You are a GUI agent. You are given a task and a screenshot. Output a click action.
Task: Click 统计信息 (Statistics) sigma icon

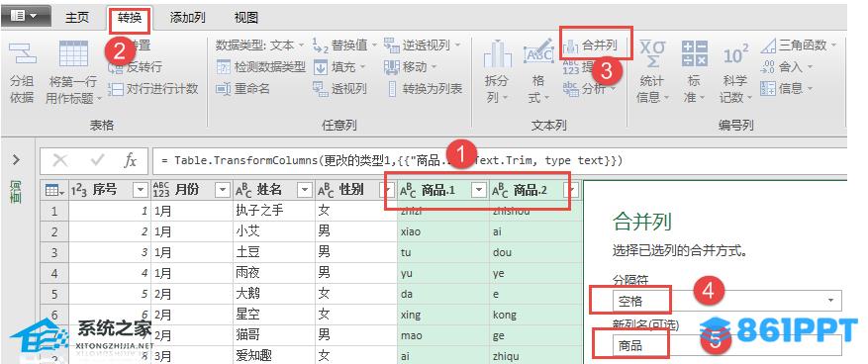652,53
